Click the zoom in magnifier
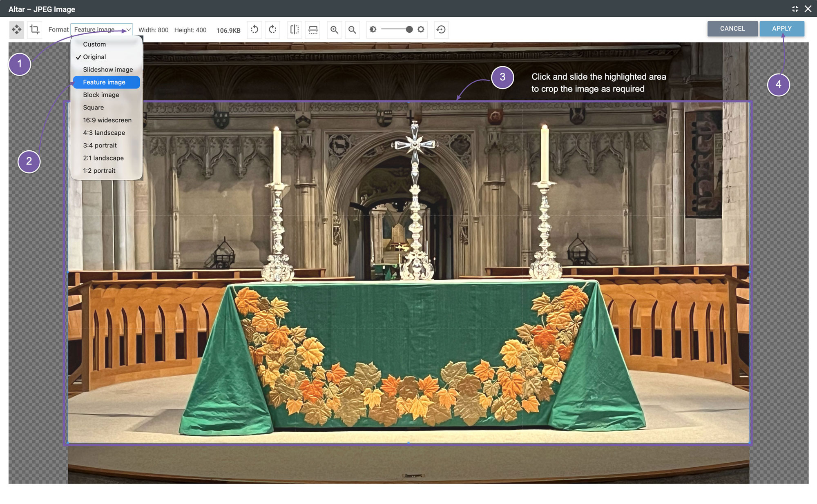 click(x=334, y=29)
